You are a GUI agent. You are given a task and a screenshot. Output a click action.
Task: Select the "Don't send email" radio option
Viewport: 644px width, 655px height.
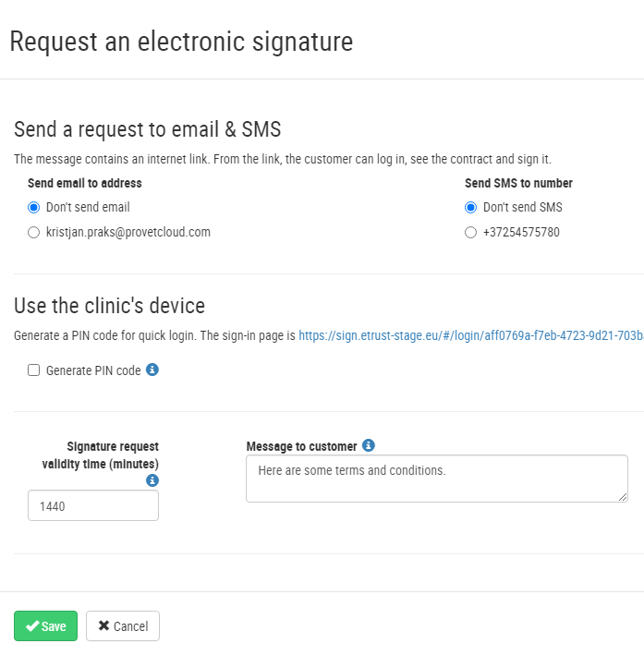(x=34, y=207)
